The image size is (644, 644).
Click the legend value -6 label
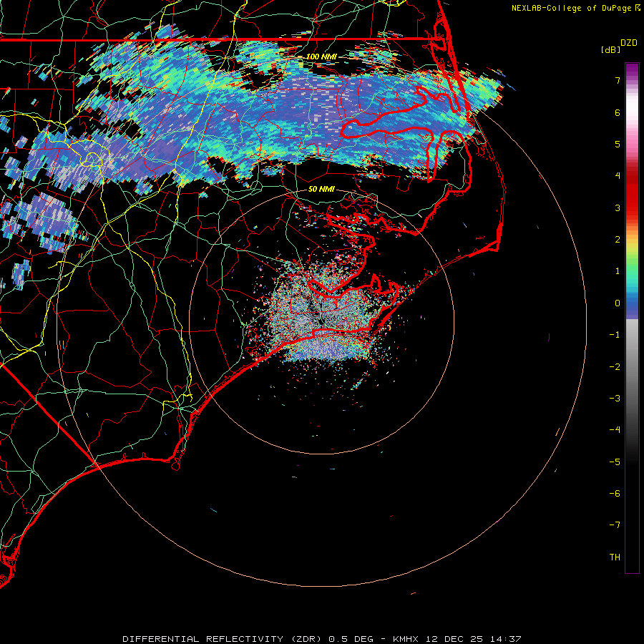tap(615, 494)
